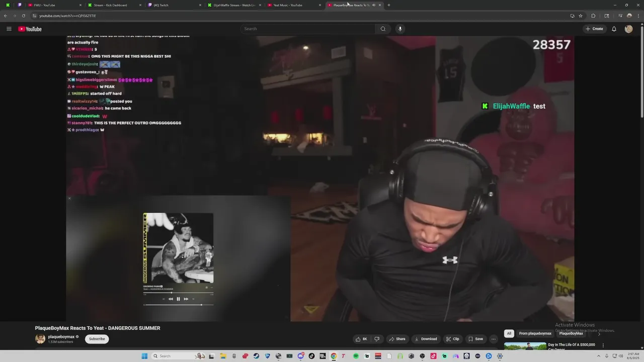Select the All filter chip
The width and height of the screenshot is (644, 362).
coord(509,333)
